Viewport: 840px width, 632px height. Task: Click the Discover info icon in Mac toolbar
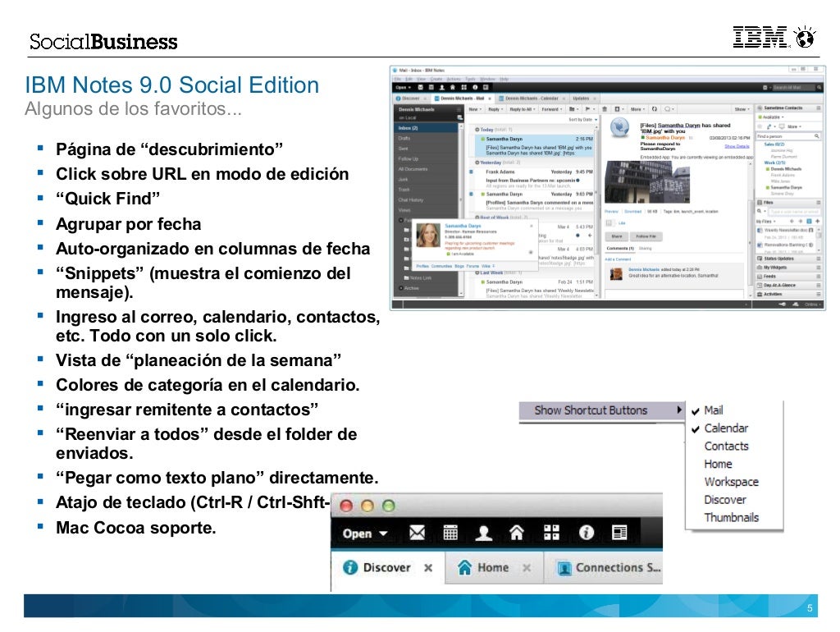(x=586, y=533)
